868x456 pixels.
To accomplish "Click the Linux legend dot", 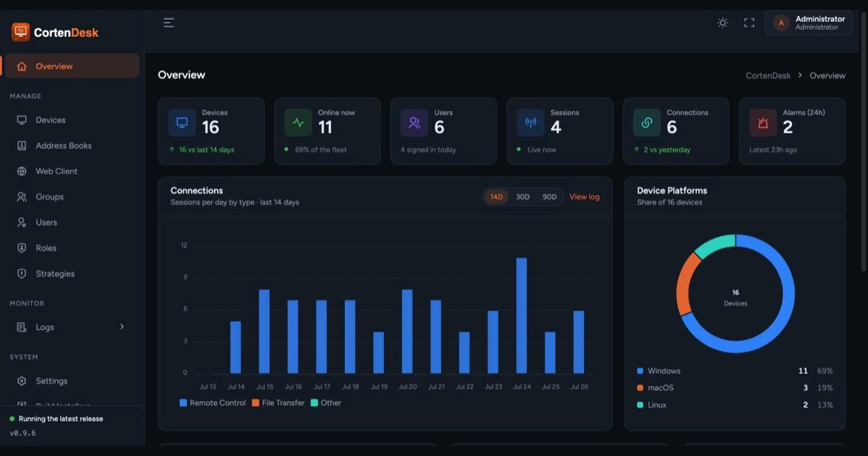I will pyautogui.click(x=640, y=405).
